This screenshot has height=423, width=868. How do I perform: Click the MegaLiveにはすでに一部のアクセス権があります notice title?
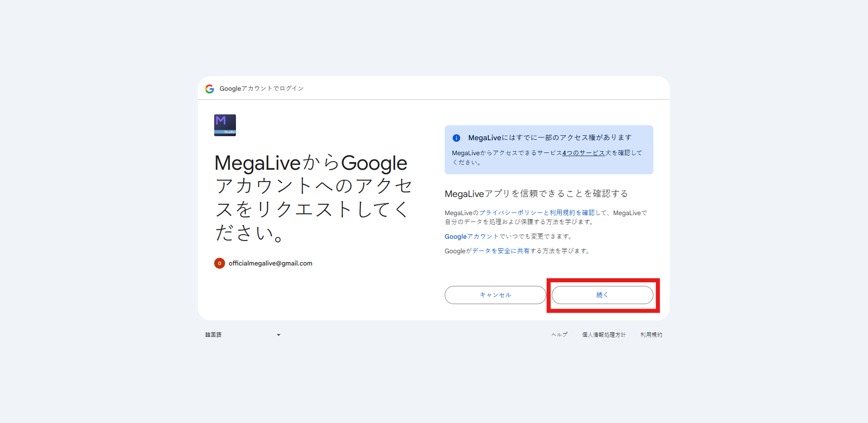tap(550, 138)
